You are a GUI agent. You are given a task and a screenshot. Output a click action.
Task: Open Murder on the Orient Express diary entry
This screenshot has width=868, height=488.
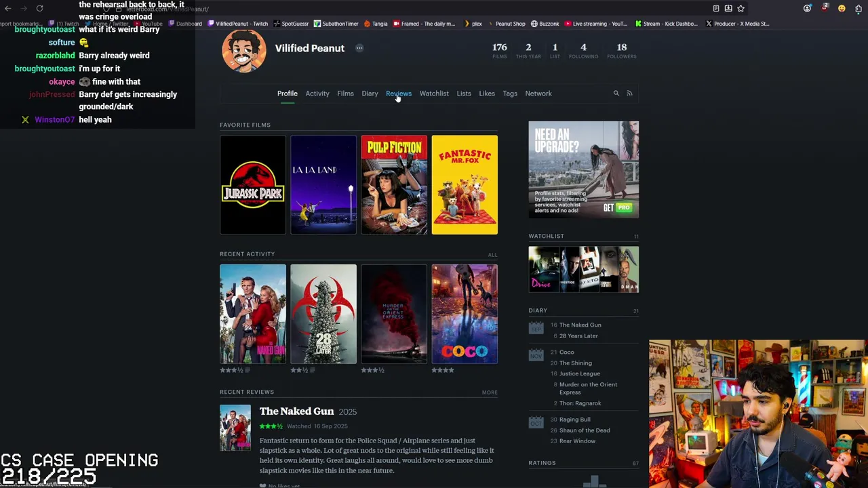click(588, 388)
